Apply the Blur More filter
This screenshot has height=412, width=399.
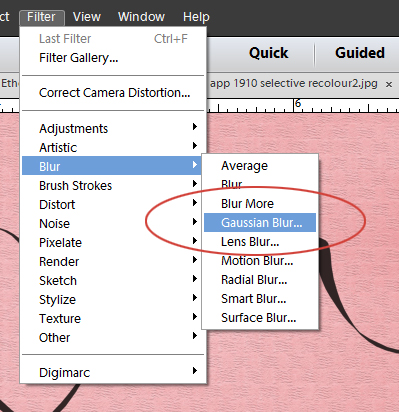click(x=260, y=203)
